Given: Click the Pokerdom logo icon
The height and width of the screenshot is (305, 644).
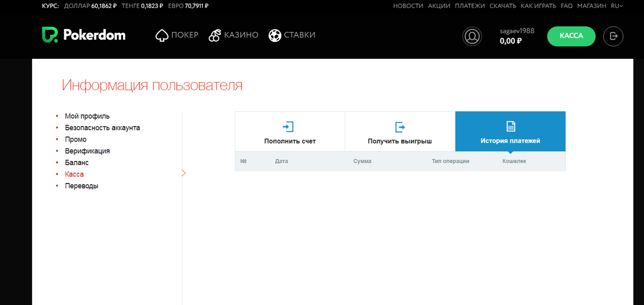Looking at the screenshot, I should tap(50, 35).
